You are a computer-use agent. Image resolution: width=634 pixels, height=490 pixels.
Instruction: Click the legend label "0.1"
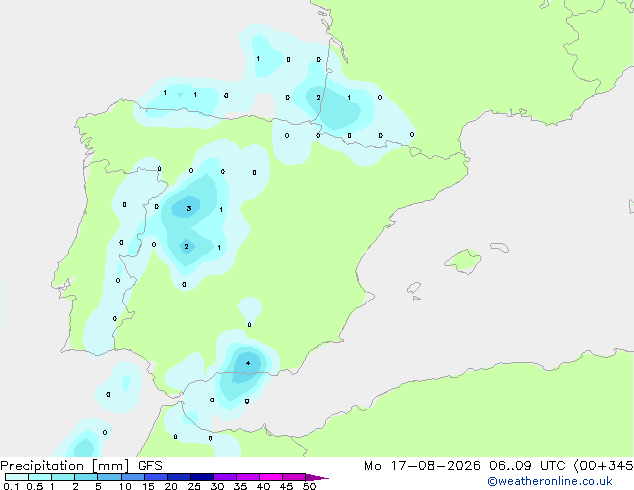tap(11, 486)
